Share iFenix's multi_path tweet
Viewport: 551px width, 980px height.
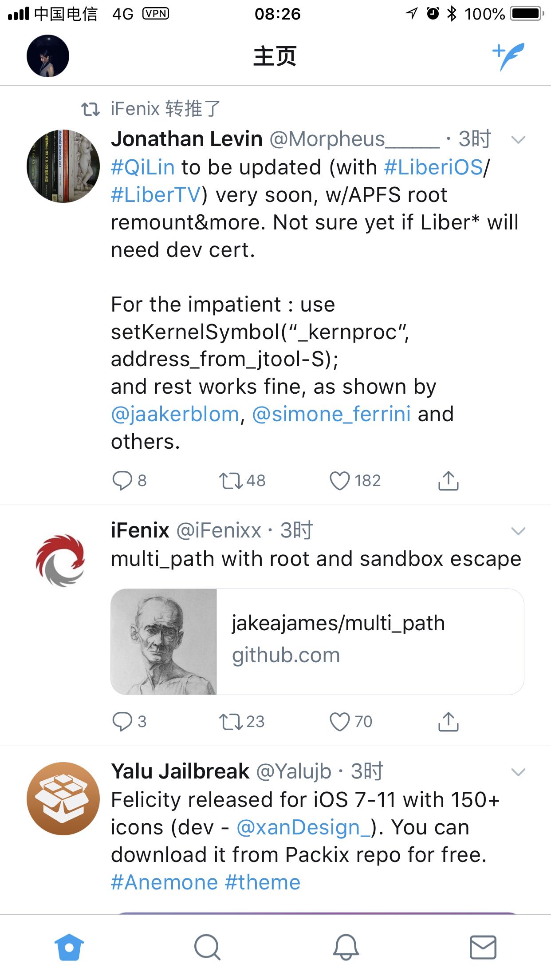(448, 722)
